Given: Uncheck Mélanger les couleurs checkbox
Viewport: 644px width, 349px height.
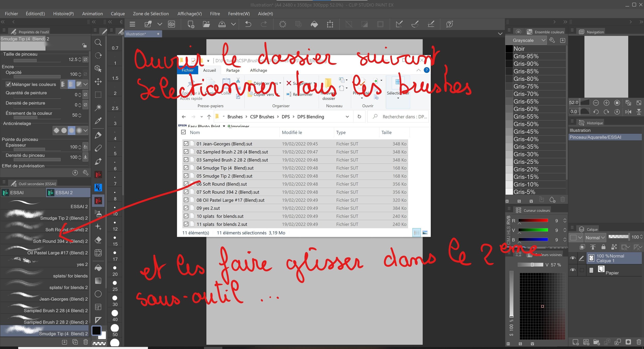Looking at the screenshot, I should 8,84.
